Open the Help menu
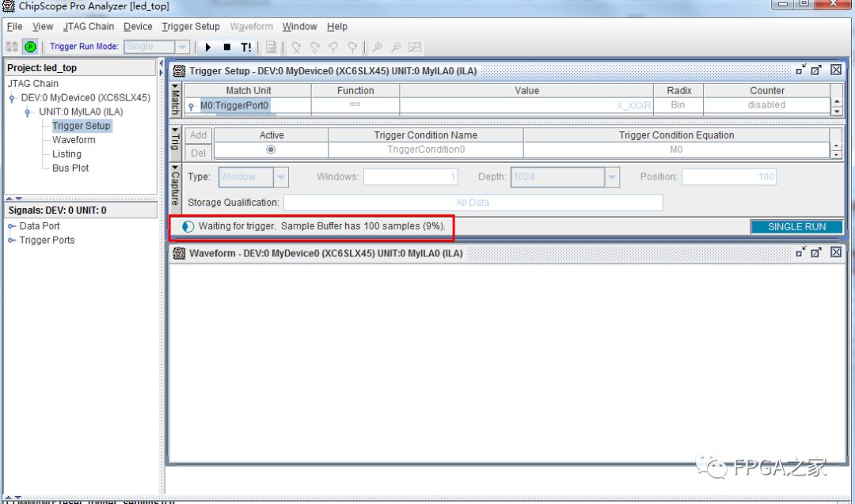This screenshot has height=504, width=855. click(x=337, y=26)
